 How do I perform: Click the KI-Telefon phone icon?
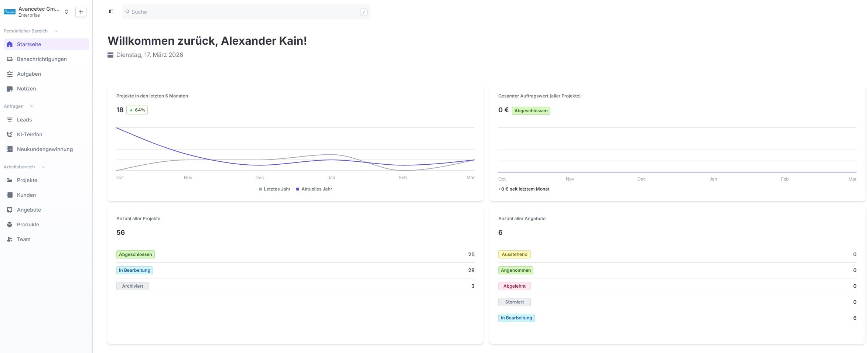point(10,134)
